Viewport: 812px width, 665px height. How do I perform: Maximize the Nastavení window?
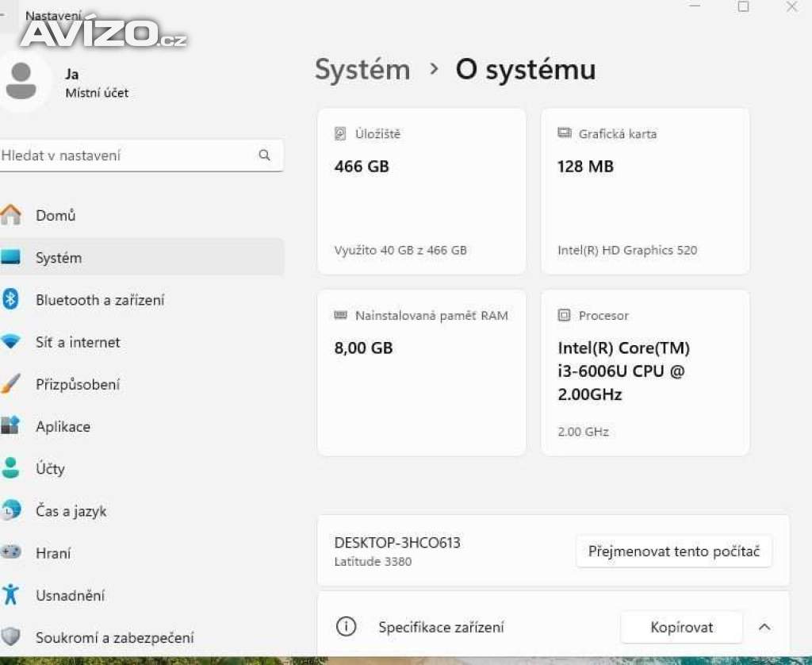pos(743,6)
